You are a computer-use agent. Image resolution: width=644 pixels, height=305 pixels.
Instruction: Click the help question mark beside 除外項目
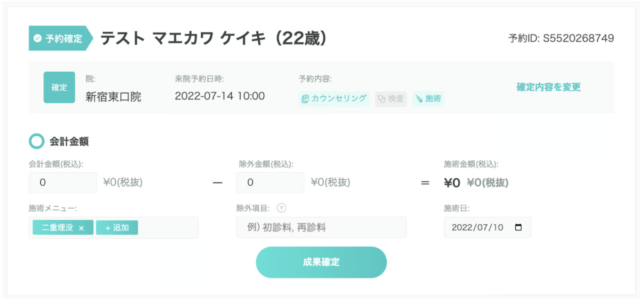(281, 208)
